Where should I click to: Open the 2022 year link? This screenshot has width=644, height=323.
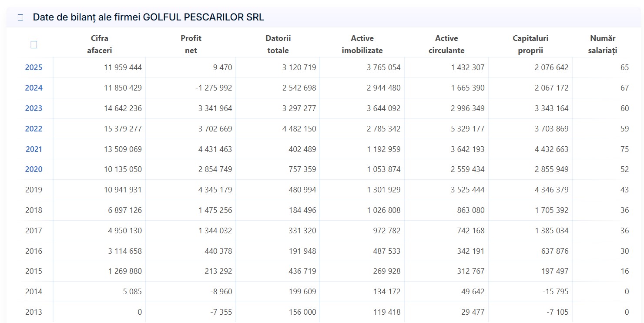(x=34, y=129)
